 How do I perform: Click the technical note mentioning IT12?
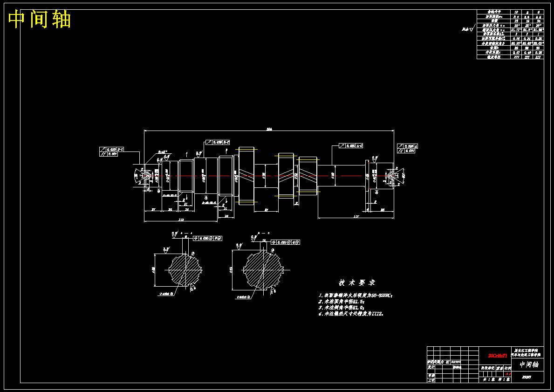click(x=351, y=314)
